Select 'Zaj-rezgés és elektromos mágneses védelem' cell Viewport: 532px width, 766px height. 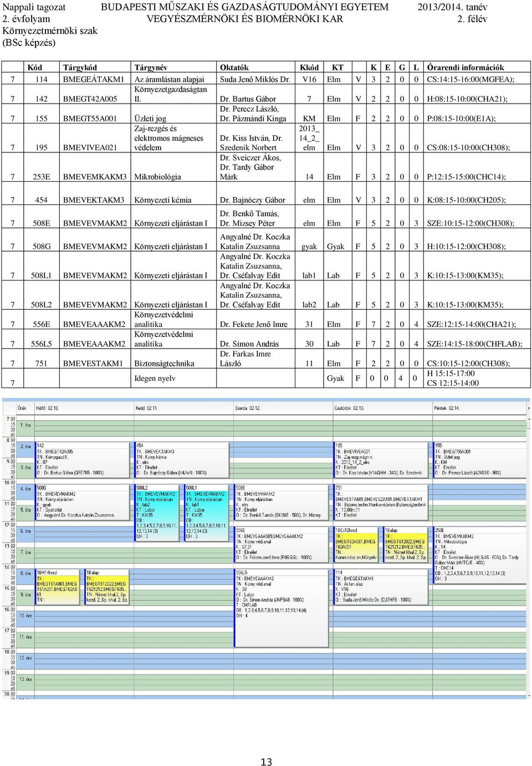169,138
